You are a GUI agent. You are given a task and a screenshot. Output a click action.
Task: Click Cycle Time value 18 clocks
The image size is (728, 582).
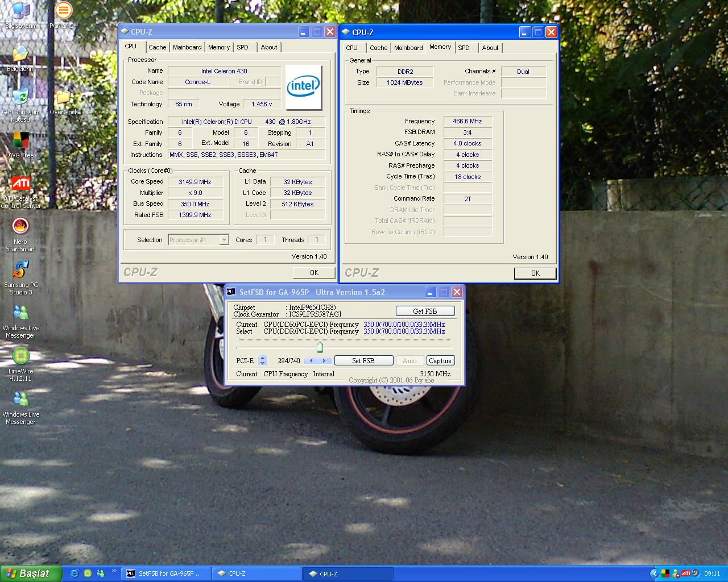coord(468,177)
